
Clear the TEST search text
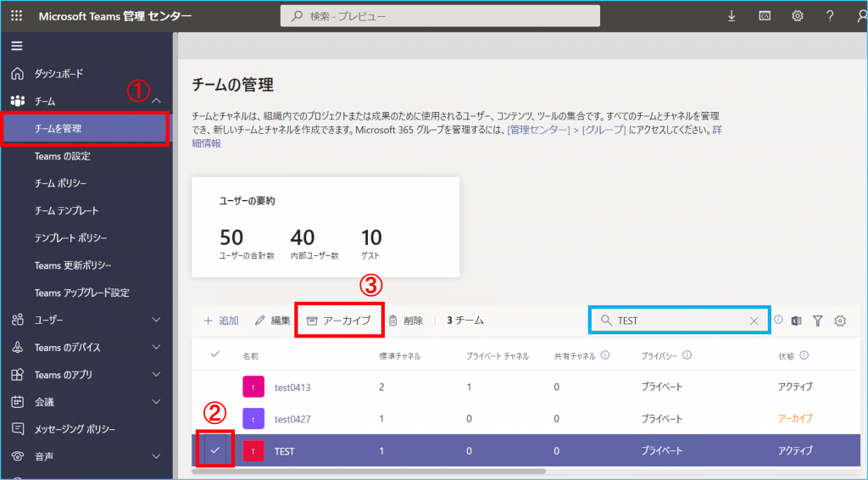click(754, 321)
